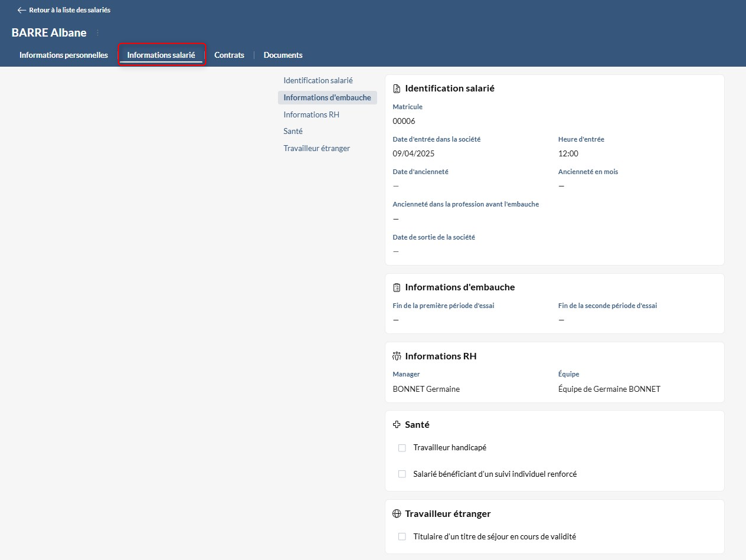The width and height of the screenshot is (746, 560).
Task: Click the Informations d'embauche clipboard icon
Action: click(397, 287)
